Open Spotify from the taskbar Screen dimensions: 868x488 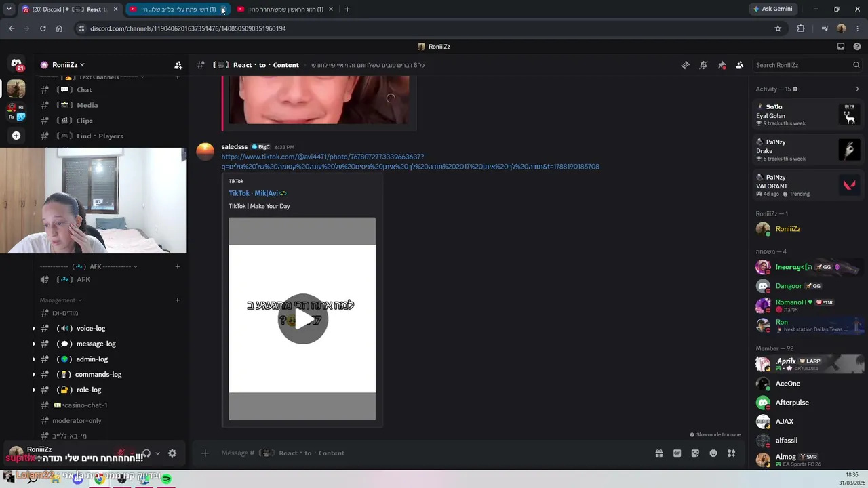[x=166, y=479]
